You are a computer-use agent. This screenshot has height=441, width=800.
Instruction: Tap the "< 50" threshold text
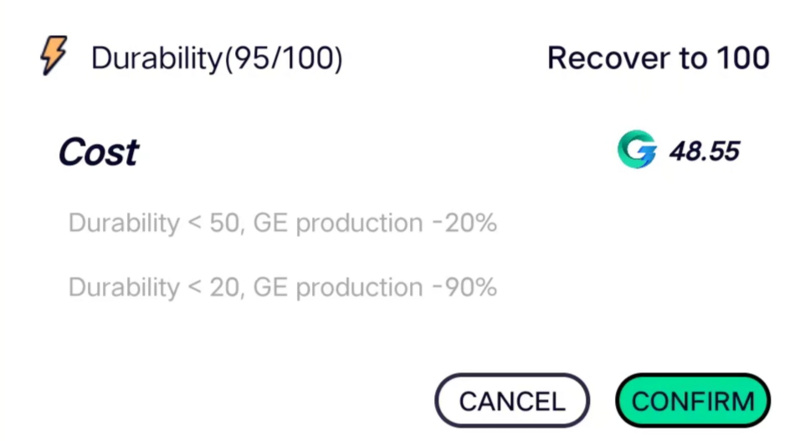216,223
